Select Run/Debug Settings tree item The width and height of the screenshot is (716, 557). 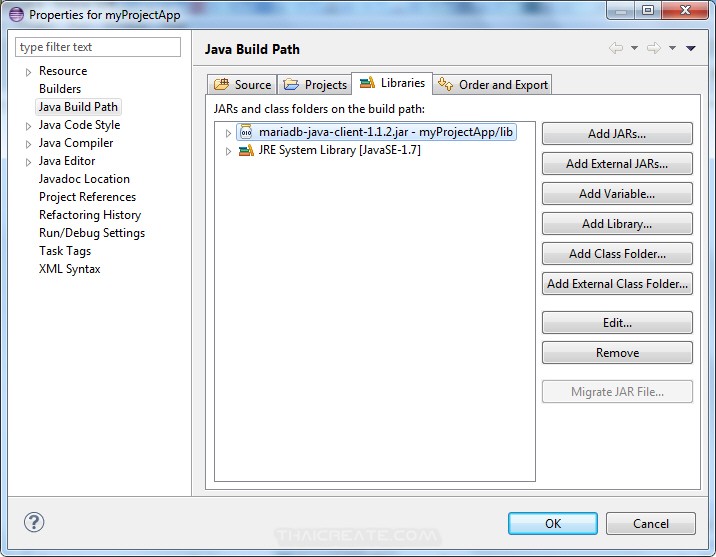92,233
